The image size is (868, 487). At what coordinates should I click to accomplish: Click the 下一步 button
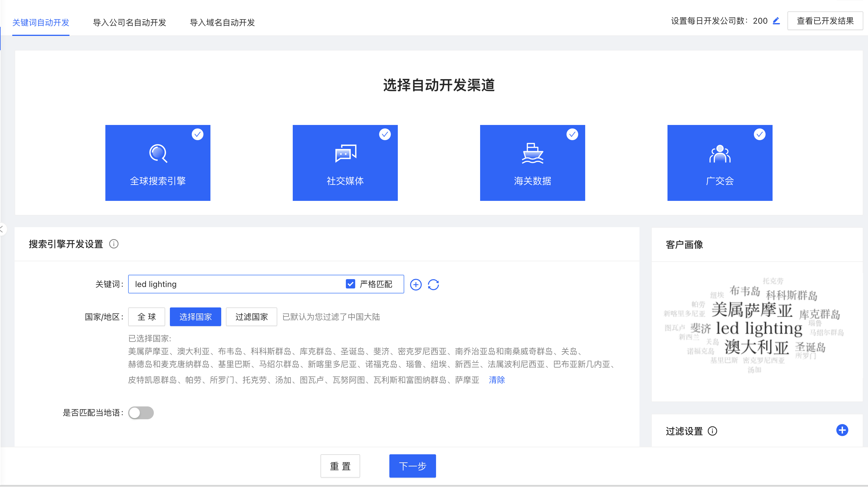click(x=412, y=466)
